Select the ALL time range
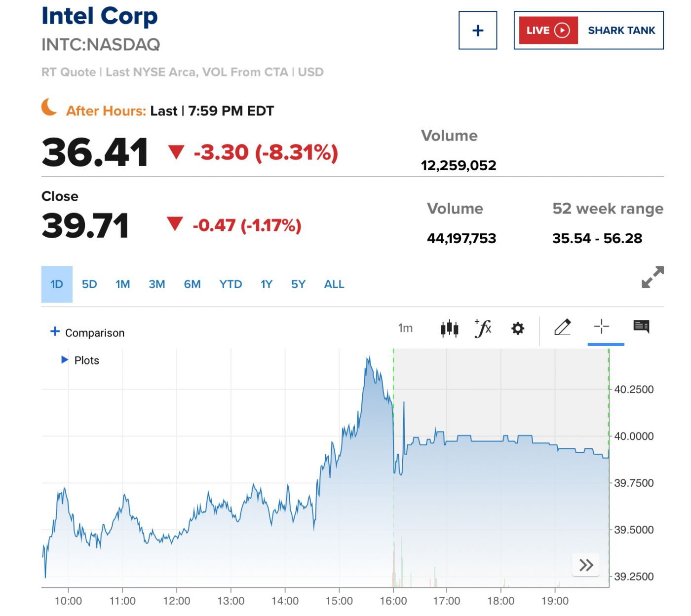Image resolution: width=691 pixels, height=616 pixels. pyautogui.click(x=334, y=284)
